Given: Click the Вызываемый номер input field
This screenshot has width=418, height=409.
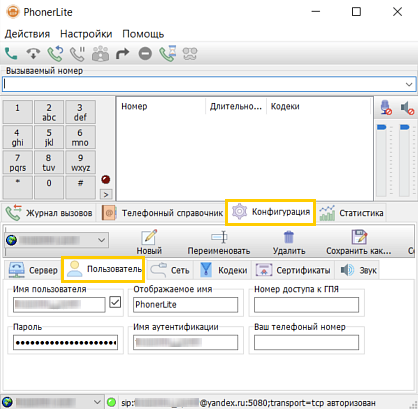Looking at the screenshot, I should click(209, 84).
